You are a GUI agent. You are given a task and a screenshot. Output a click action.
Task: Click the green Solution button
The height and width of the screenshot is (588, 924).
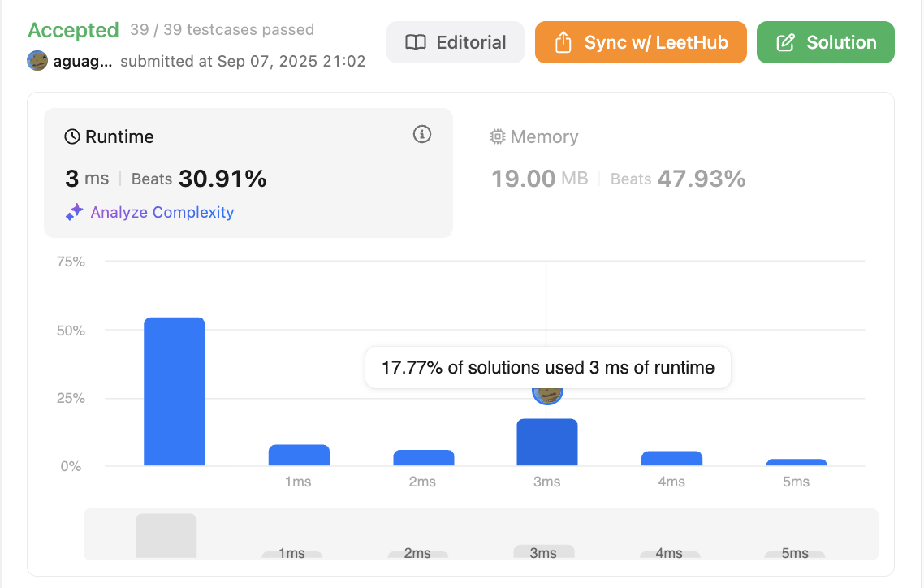coord(825,42)
